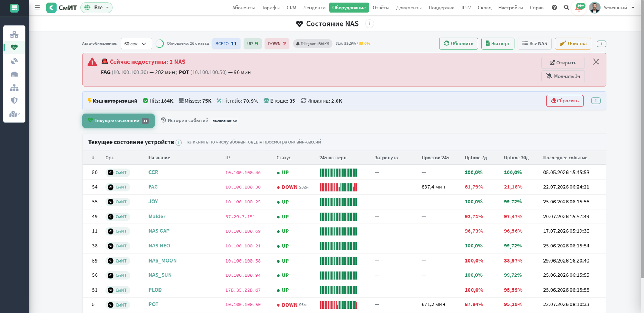Open the Все organization selector dropdown
The image size is (644, 313).
97,8
